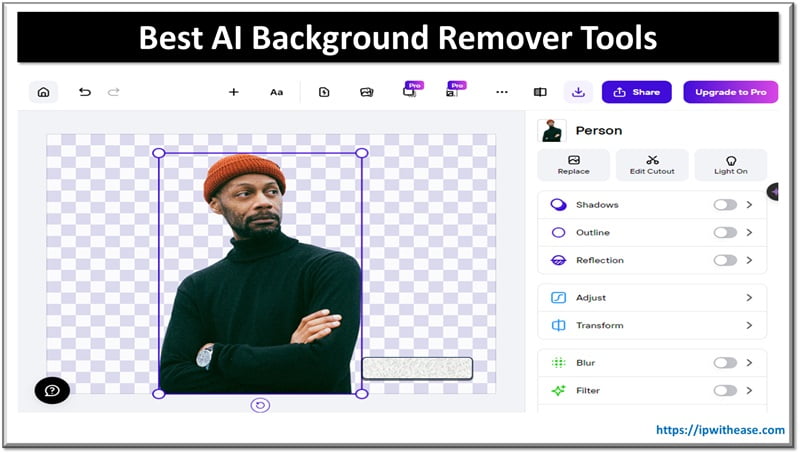Select the Person thumbnail in side panel
Image resolution: width=800 pixels, height=454 pixels.
552,131
